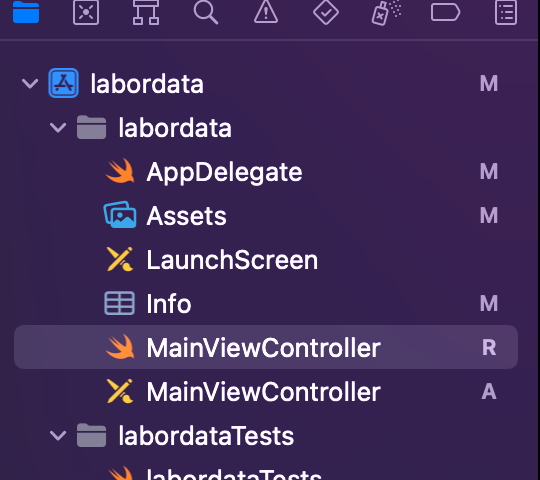Image resolution: width=540 pixels, height=480 pixels.
Task: Open the Debug navigator spray icon
Action: pos(386,13)
